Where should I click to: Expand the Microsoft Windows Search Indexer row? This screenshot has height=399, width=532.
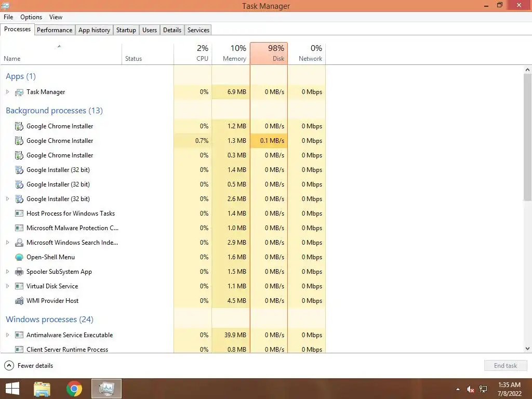[7, 243]
